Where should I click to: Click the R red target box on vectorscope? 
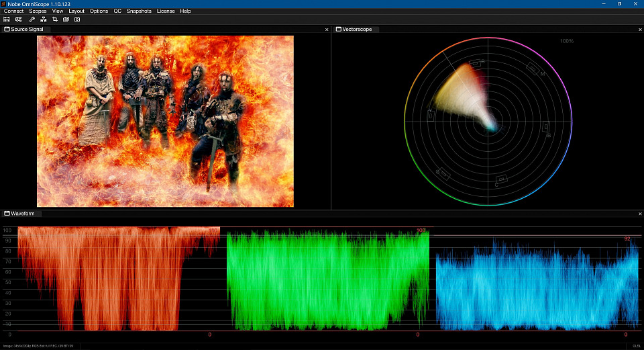475,63
